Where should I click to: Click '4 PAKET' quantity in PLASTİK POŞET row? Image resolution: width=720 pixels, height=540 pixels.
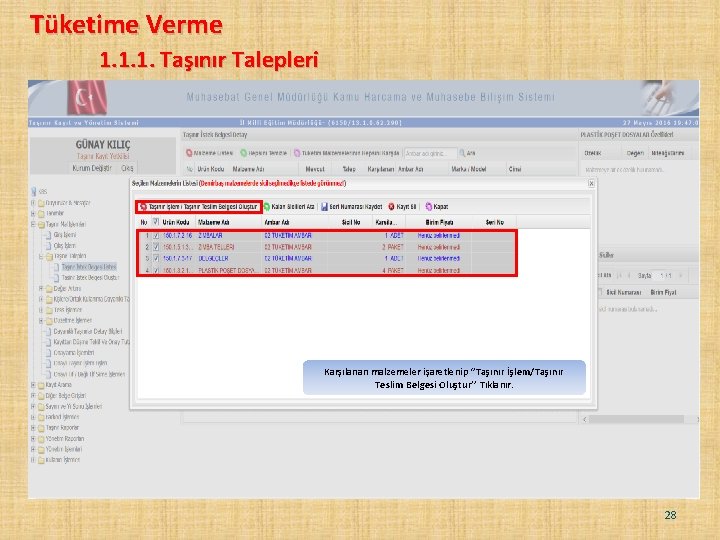(393, 270)
